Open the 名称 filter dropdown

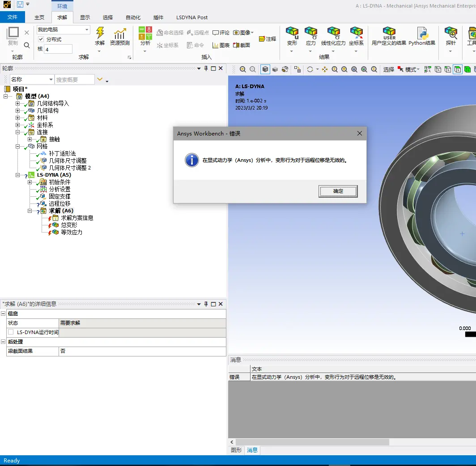51,80
